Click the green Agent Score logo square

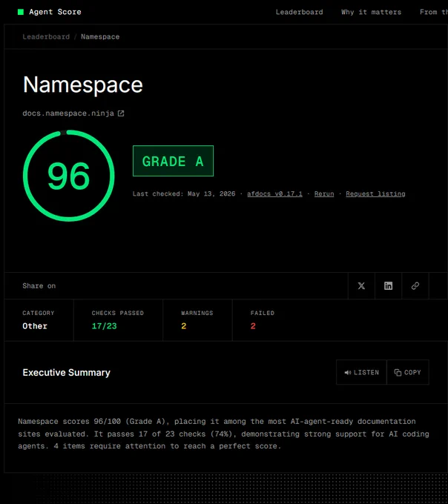pyautogui.click(x=21, y=12)
